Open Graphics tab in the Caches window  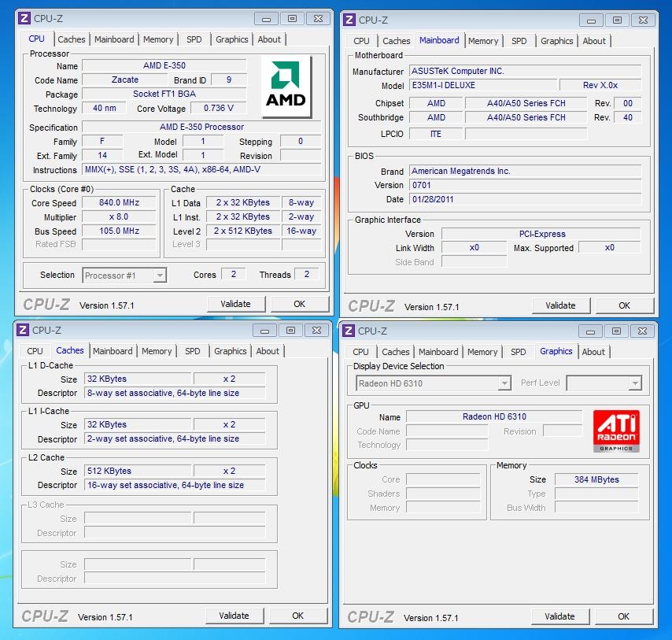click(x=230, y=351)
